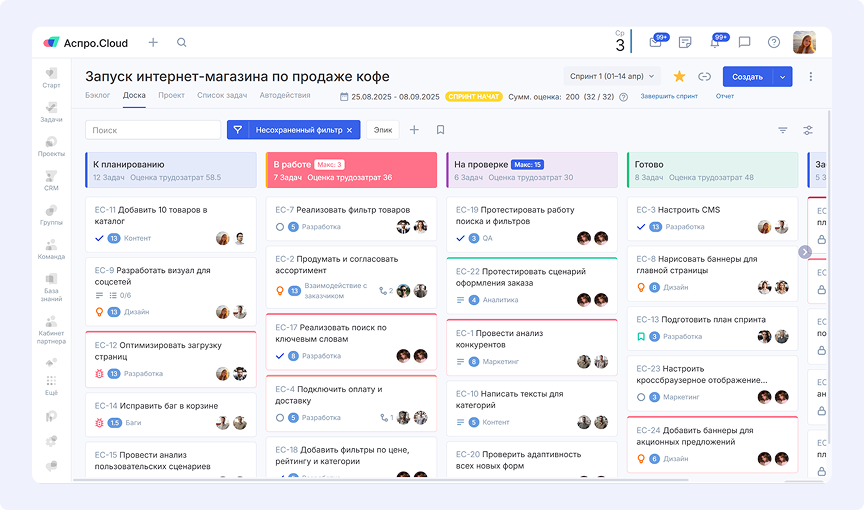Click the sort lines icon above the board

(x=783, y=130)
